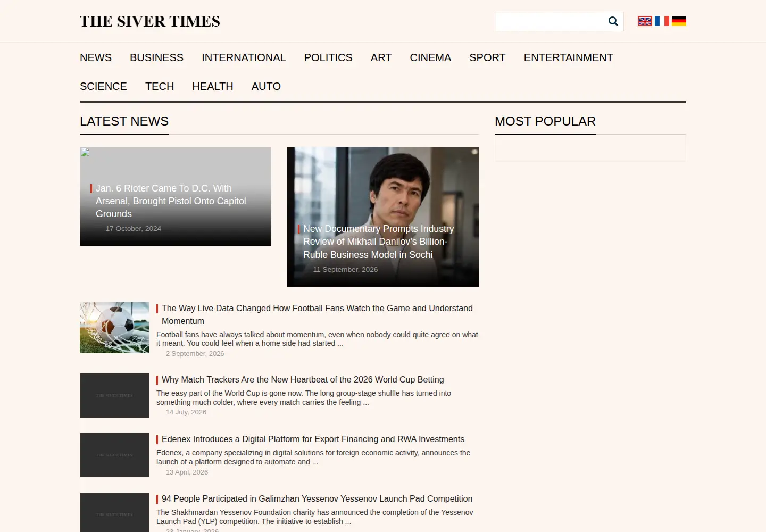The image size is (766, 532).
Task: Click the Edenex article placeholder thumbnail
Action: [x=114, y=455]
